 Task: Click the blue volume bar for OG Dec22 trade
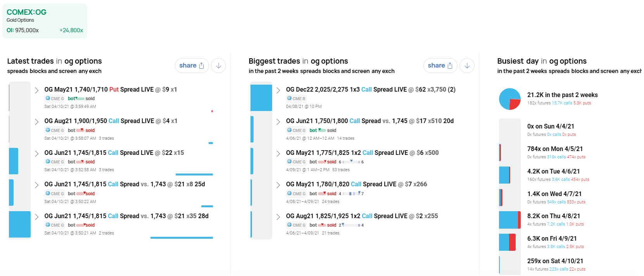[x=261, y=98]
